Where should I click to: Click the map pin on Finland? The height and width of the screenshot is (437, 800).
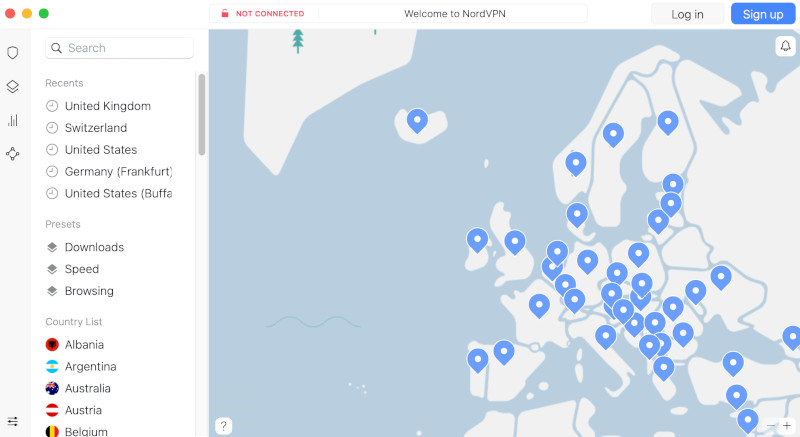coord(668,123)
